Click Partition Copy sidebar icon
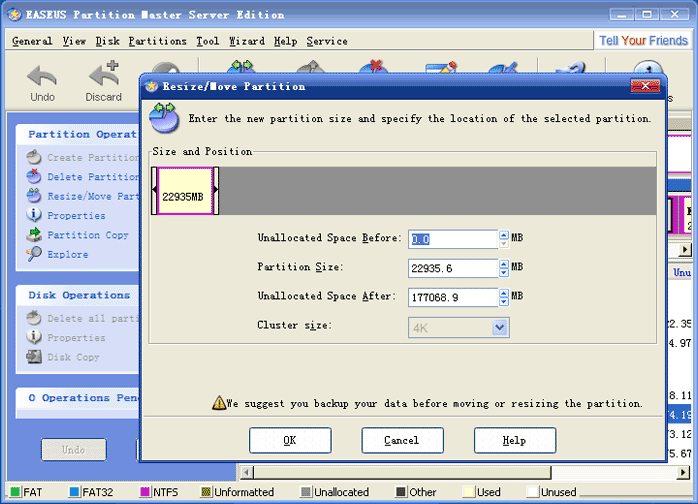 (34, 235)
